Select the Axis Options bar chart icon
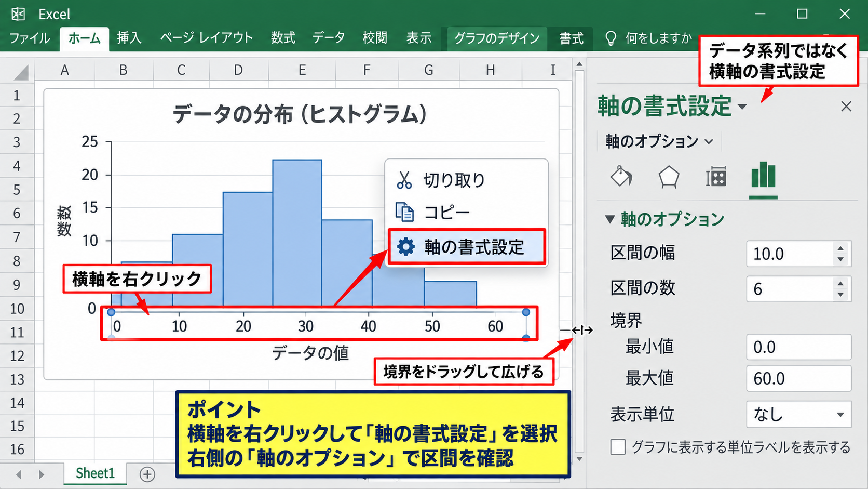This screenshot has height=489, width=868. tap(763, 175)
